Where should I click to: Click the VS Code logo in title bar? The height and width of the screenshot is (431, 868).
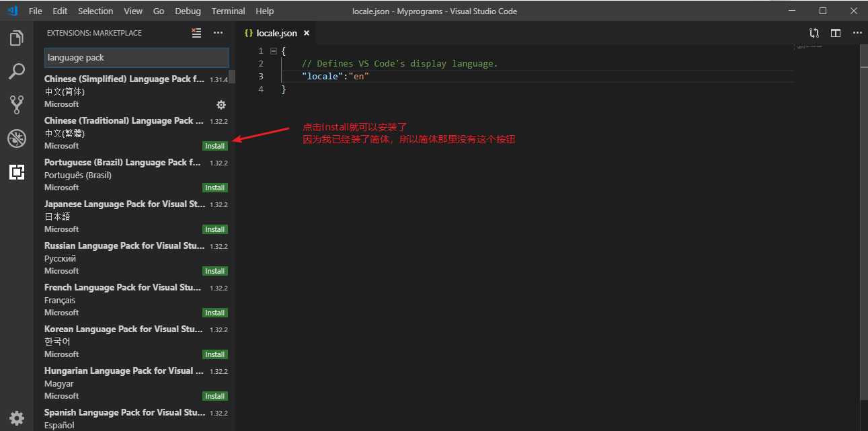click(x=13, y=11)
